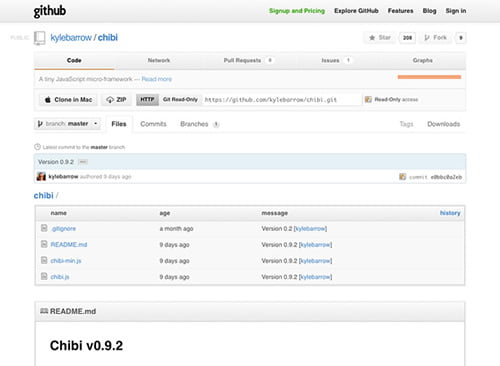This screenshot has width=500, height=366.
Task: Click the clipboard icon beside Read-Only access
Action: coord(368,99)
